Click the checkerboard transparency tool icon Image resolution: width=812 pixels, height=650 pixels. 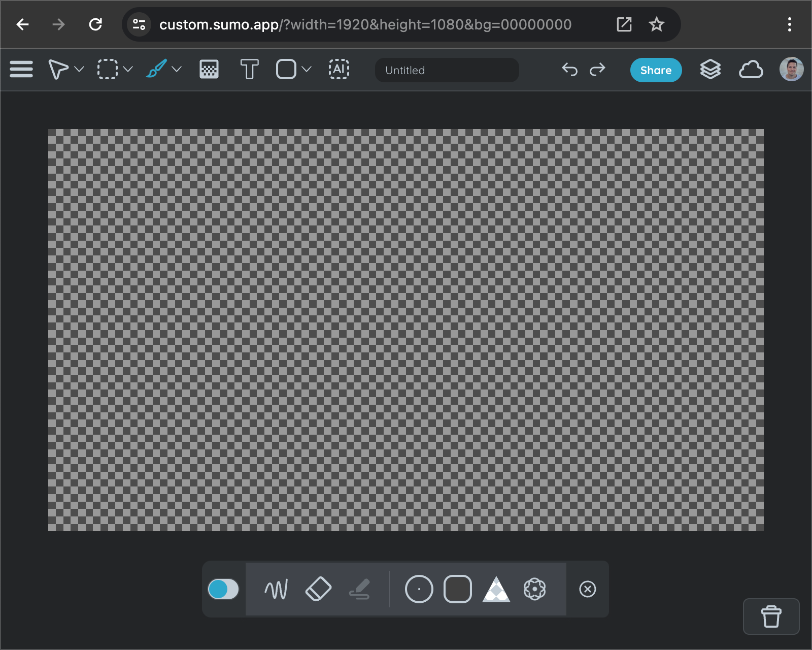[208, 69]
